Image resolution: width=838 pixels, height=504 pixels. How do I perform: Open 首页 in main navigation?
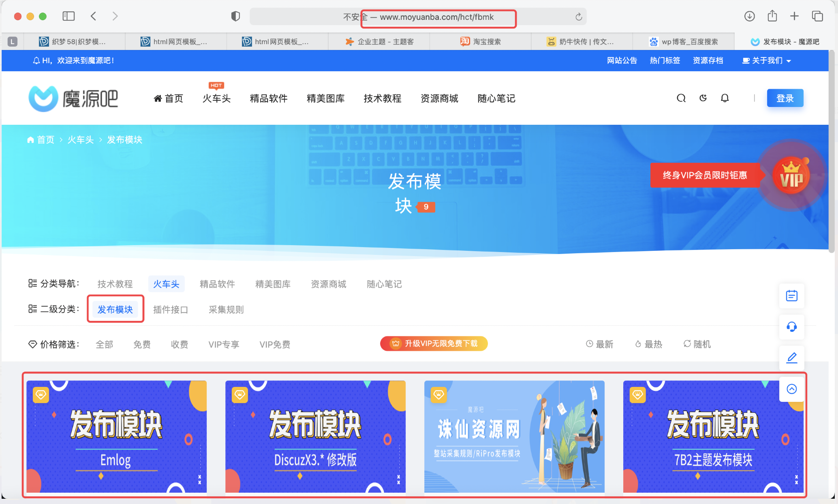(169, 98)
